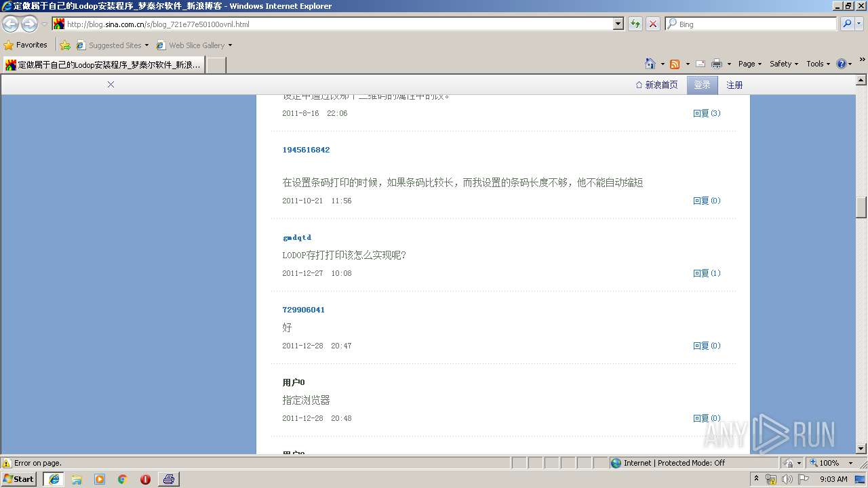868x488 pixels.
Task: Click the scrollbar up arrow
Action: (x=861, y=80)
